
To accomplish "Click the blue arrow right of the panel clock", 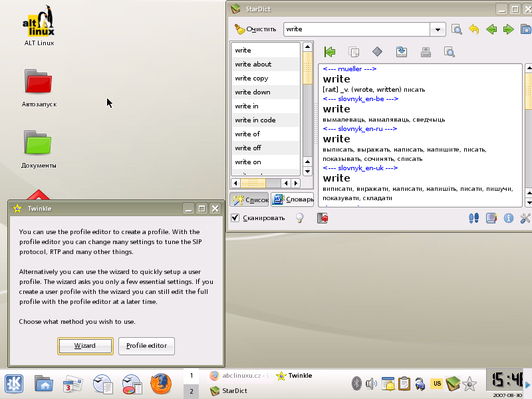I will (527, 385).
